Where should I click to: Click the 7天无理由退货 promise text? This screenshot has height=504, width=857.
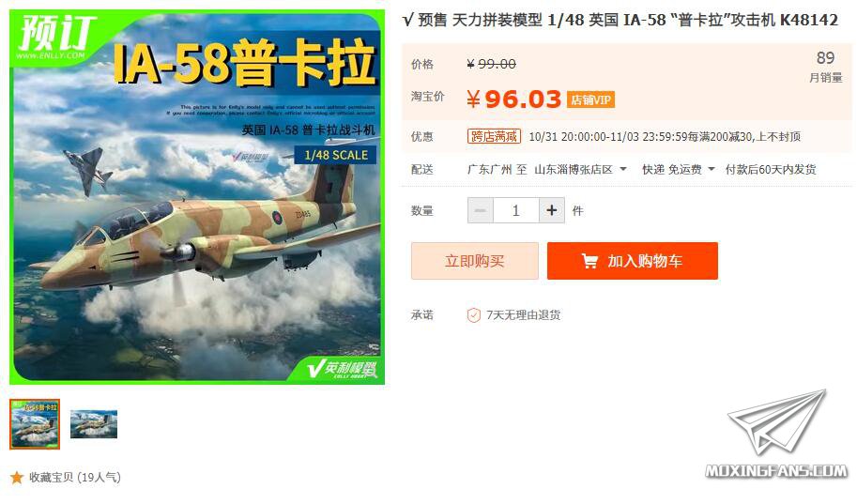523,314
